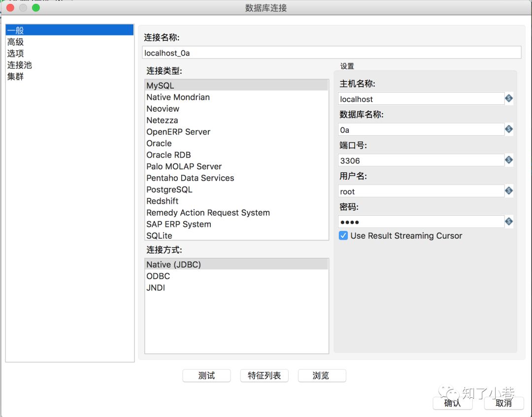The width and height of the screenshot is (532, 417).
Task: Click the variable icon beside 数据库名称 field
Action: [509, 129]
